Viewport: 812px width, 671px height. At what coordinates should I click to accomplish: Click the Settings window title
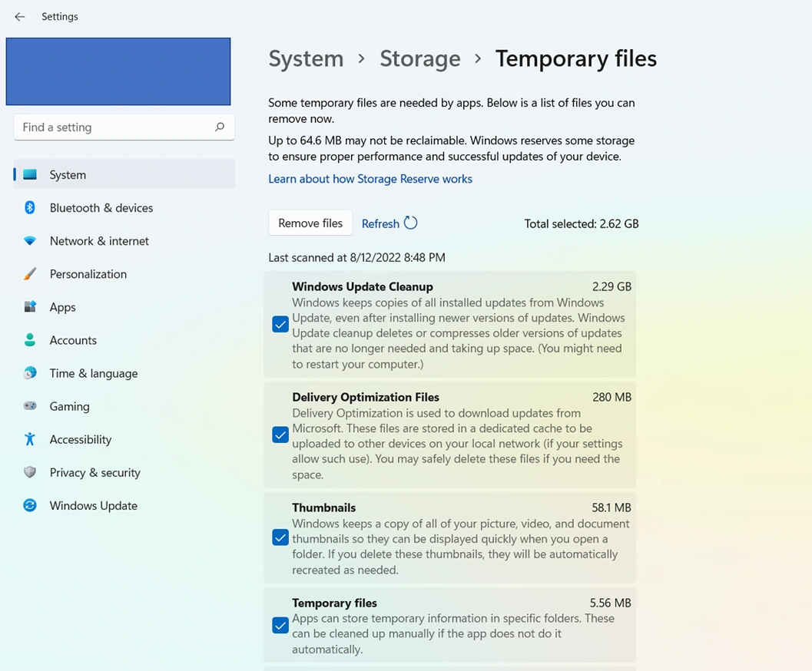[x=60, y=17]
